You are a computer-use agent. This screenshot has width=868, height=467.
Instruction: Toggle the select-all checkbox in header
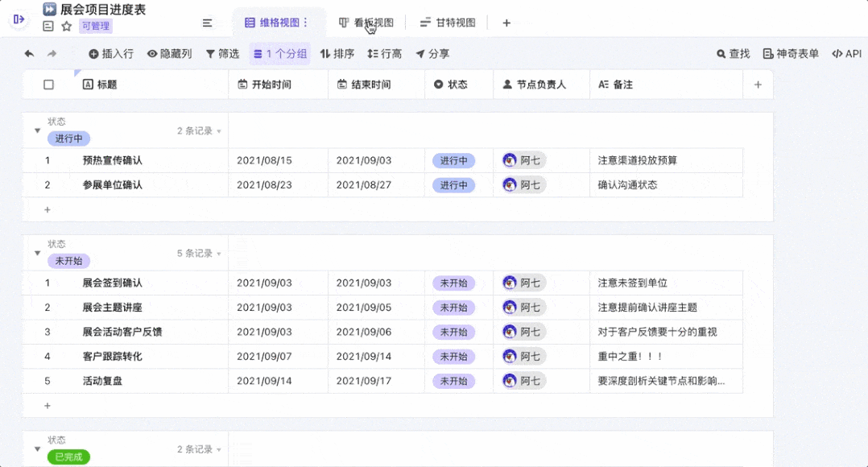[x=48, y=85]
